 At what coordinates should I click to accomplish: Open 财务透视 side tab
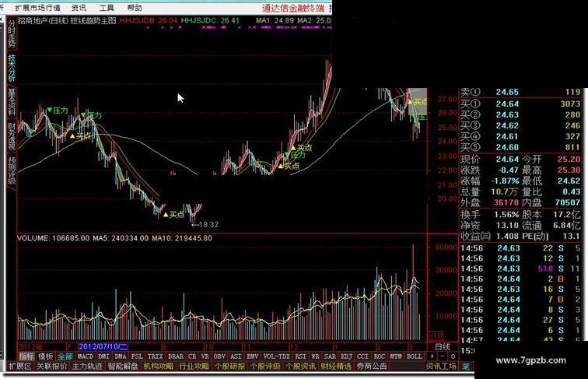coord(12,136)
